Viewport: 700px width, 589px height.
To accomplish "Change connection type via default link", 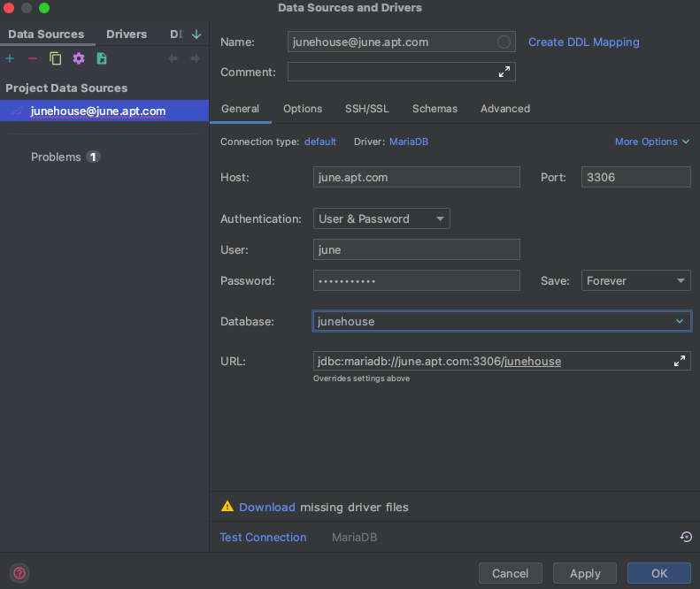I will click(320, 142).
